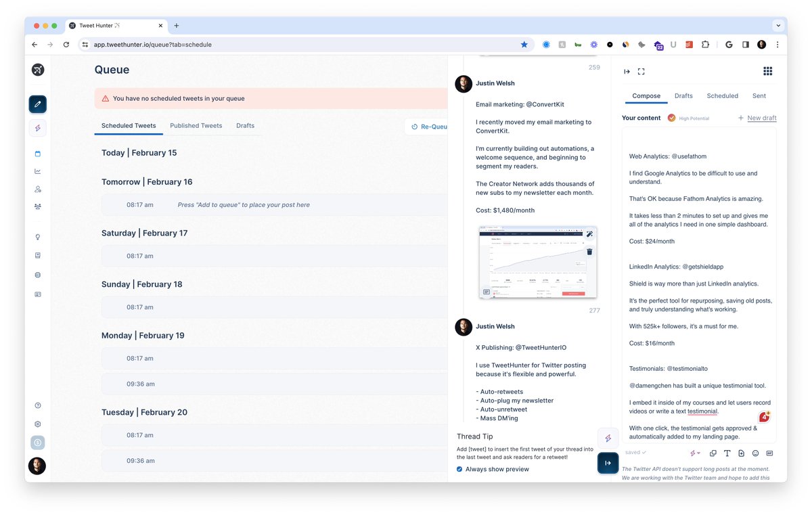The image size is (812, 515).
Task: Click the ConvertKit dashboard image thumbnail
Action: [538, 262]
